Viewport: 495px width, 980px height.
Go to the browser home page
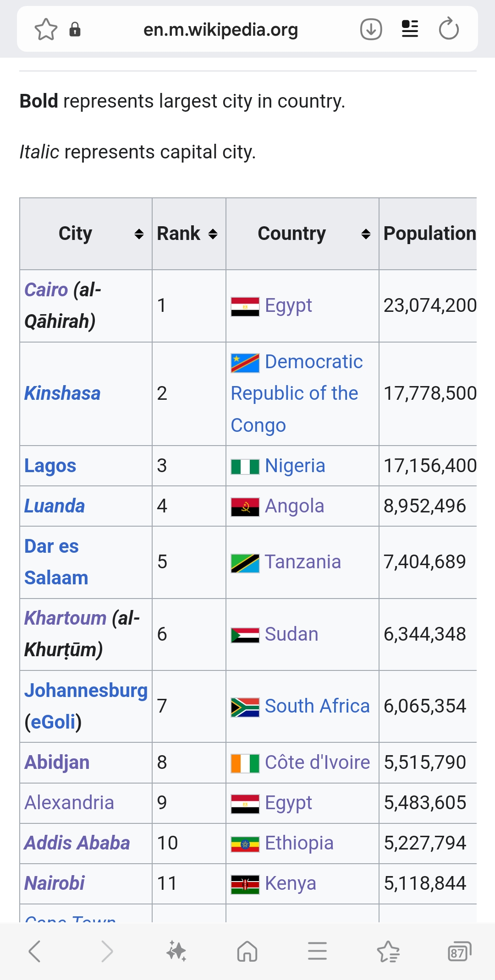(247, 951)
